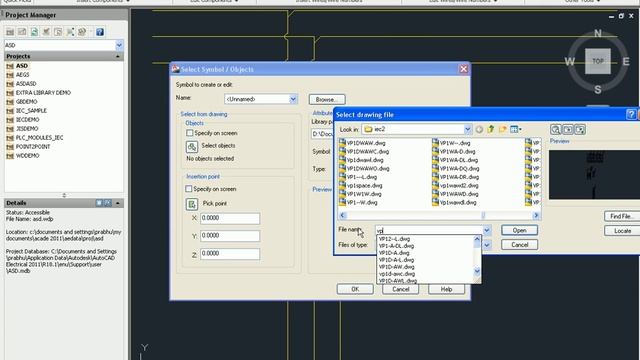Click the Browse... button
This screenshot has width=640, height=360.
pos(327,99)
